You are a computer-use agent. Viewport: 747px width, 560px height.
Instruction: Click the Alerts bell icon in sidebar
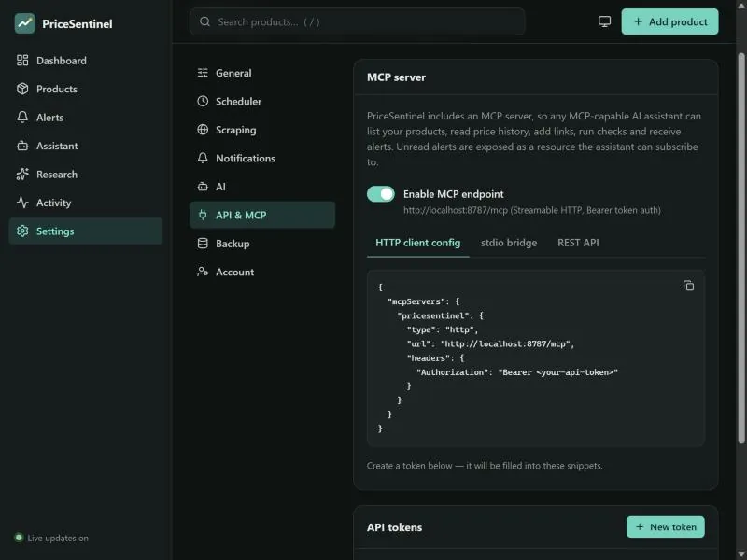[x=22, y=118]
